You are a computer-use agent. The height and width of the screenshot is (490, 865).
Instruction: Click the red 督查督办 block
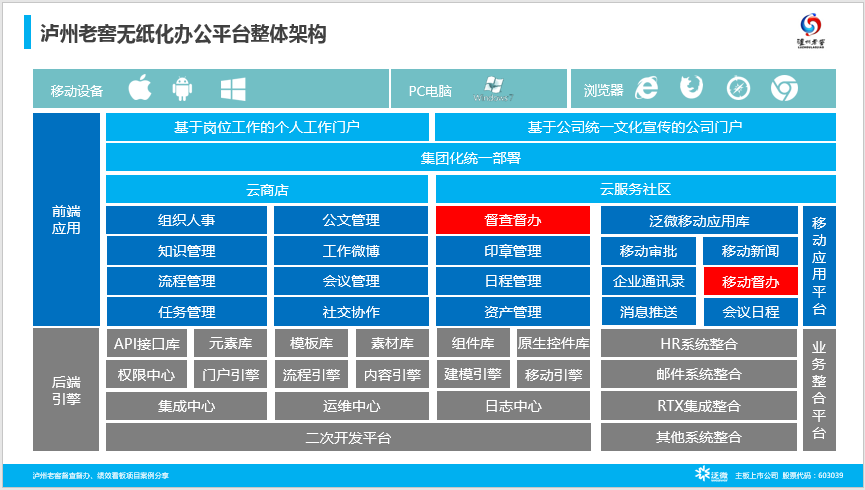coord(513,220)
